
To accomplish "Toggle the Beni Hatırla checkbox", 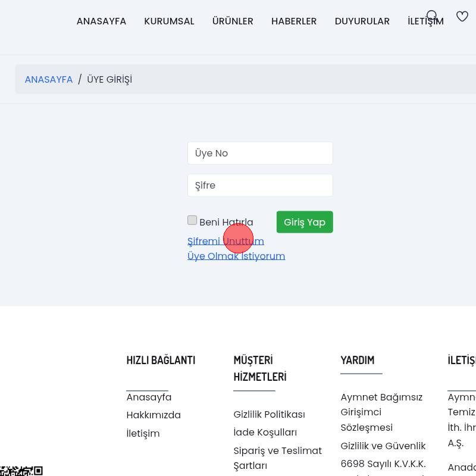I will pos(192,221).
